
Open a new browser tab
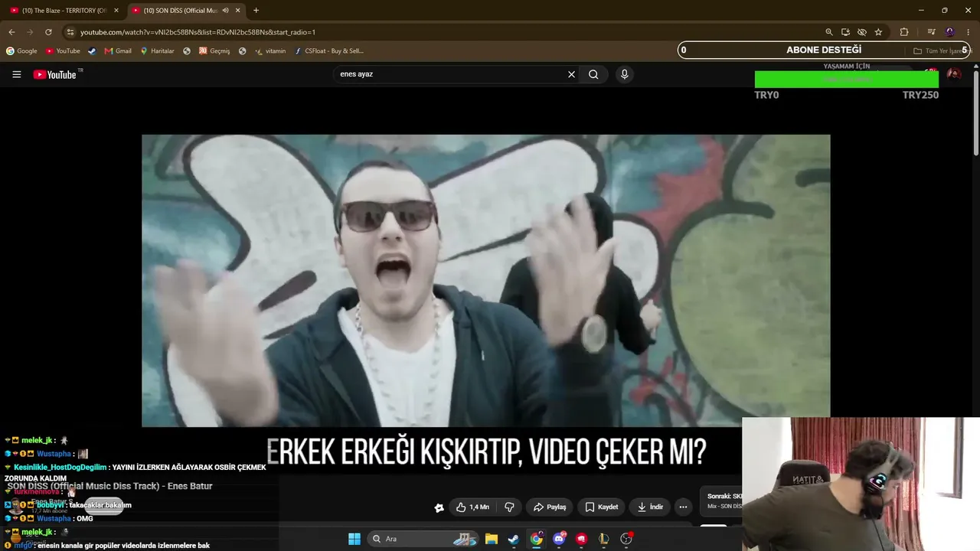click(256, 11)
